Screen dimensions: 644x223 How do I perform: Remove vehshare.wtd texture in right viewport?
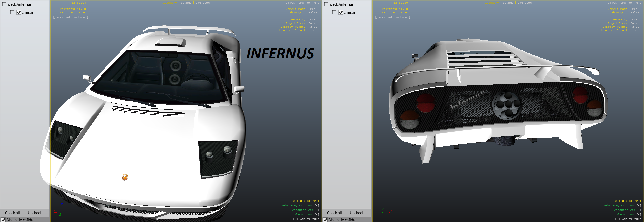639,210
